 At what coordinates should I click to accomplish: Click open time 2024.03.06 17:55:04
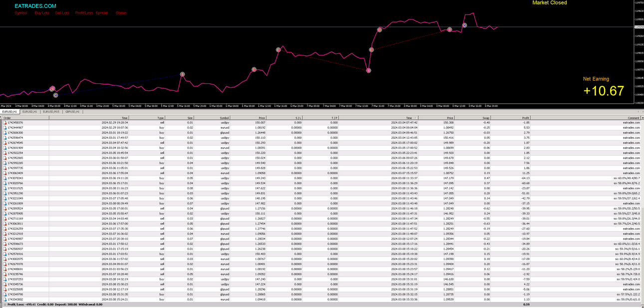point(115,173)
